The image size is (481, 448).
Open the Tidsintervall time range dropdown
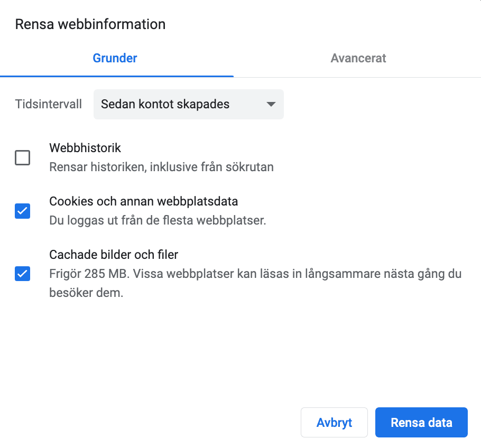click(x=188, y=104)
